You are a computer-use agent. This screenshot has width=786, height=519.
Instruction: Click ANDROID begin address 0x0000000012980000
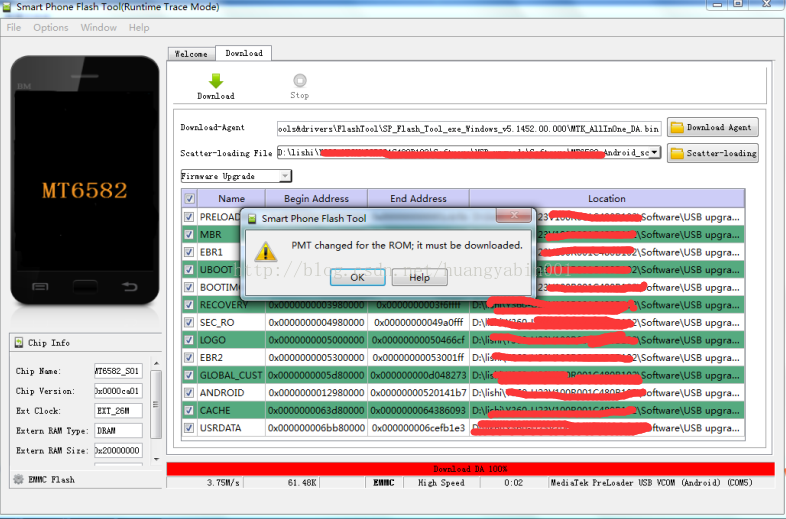tap(316, 393)
